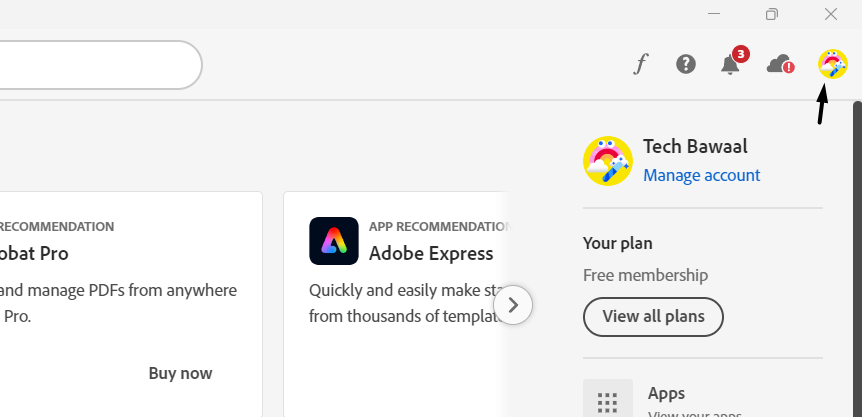Minimize the Creative Cloud window

pos(714,14)
